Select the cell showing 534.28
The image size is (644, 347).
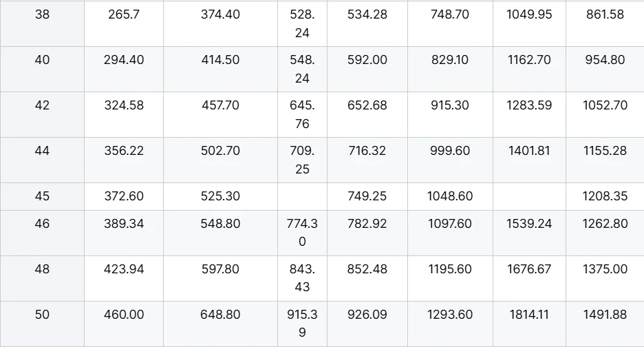click(x=367, y=14)
